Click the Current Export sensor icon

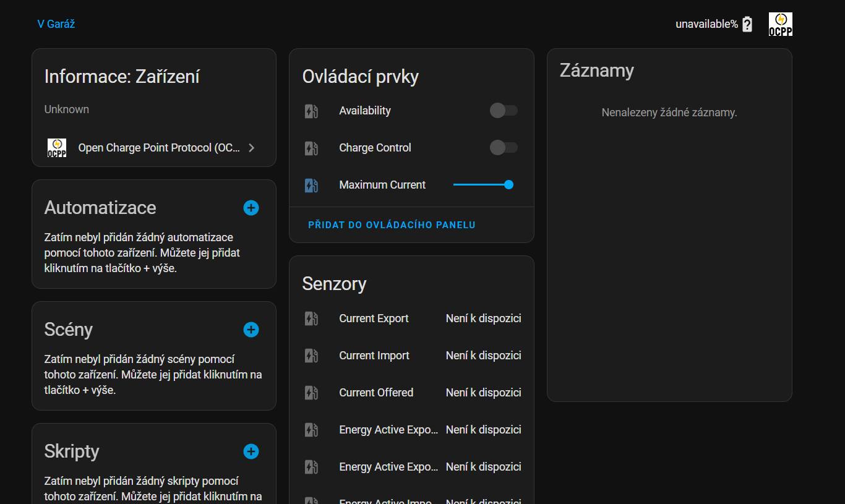[x=312, y=318]
